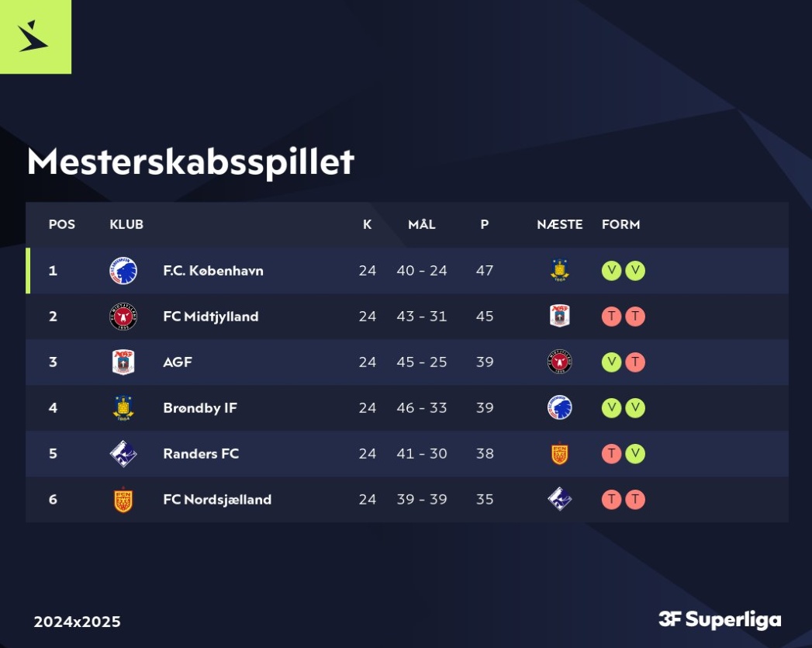812x648 pixels.
Task: Click the 3F Superliga logo at the bottom right
Action: (720, 619)
